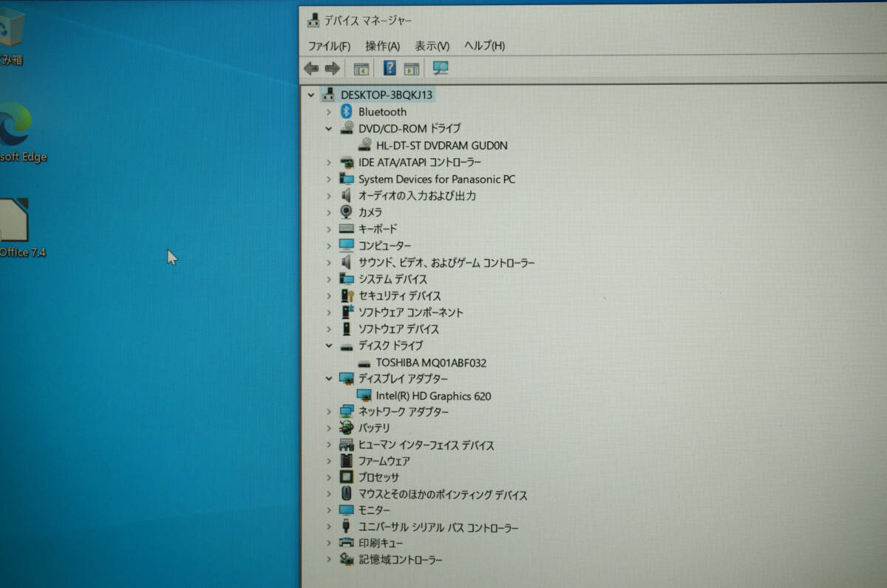Click the Bluetooth symbol icon in the device tree
Screen dimensions: 887x588
click(347, 112)
